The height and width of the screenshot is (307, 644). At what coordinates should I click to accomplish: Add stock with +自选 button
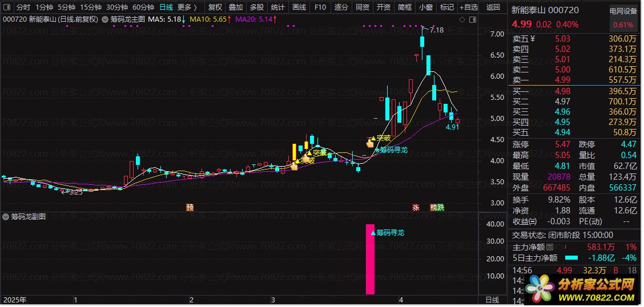pos(469,7)
